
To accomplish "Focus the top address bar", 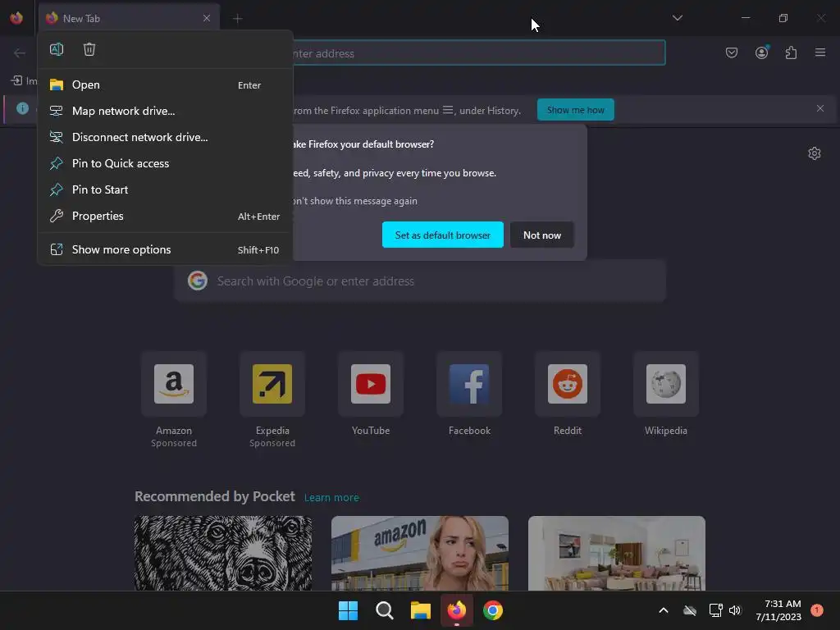I will click(478, 53).
